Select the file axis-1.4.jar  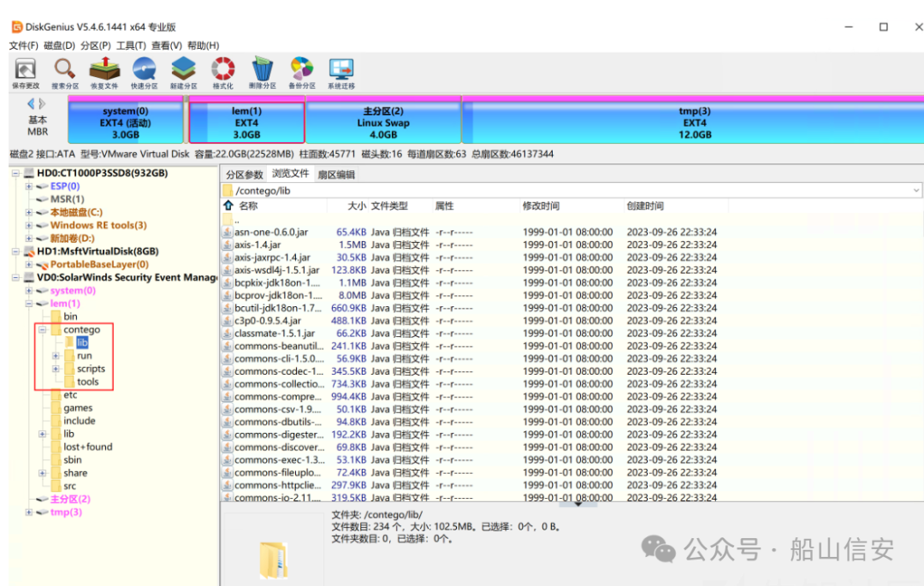tap(258, 245)
